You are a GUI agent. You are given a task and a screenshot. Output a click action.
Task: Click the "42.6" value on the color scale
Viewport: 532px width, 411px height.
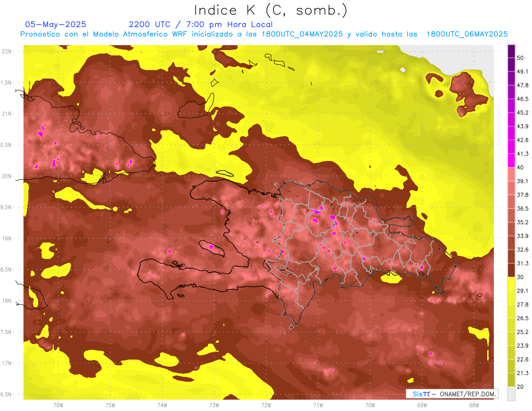point(523,140)
